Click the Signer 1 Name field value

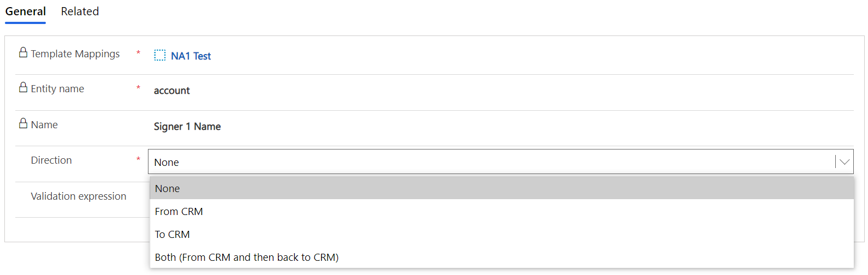(x=187, y=127)
